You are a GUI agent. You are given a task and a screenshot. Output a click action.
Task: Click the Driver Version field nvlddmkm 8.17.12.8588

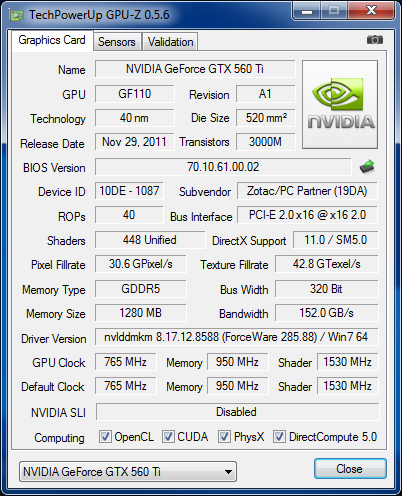click(237, 337)
